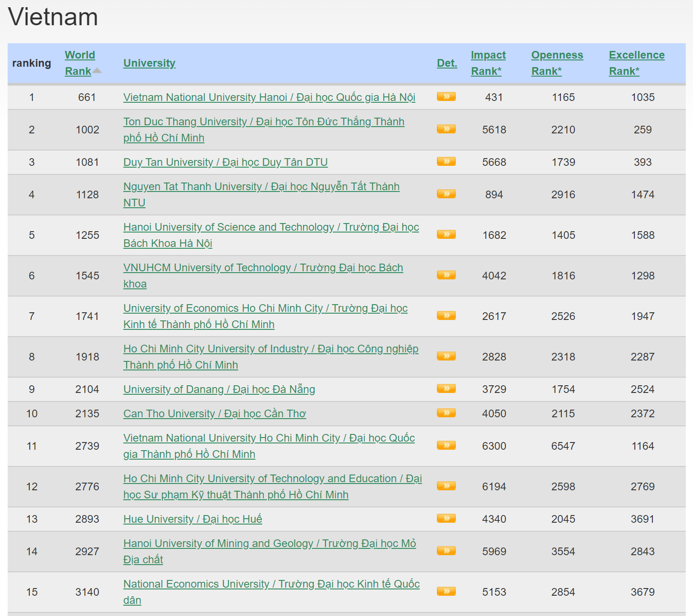
Task: Open details for Hanoi University of Science and Technology
Action: [x=271, y=227]
